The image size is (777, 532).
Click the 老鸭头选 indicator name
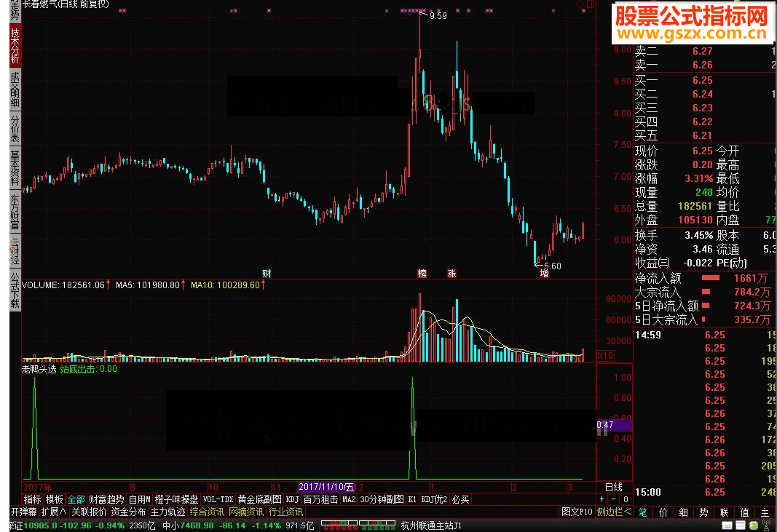click(39, 369)
